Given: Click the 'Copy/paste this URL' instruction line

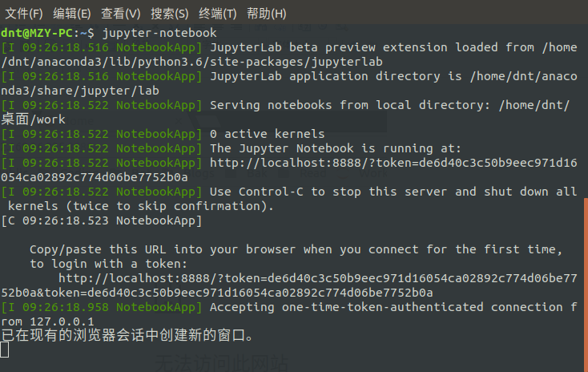Looking at the screenshot, I should point(296,249).
